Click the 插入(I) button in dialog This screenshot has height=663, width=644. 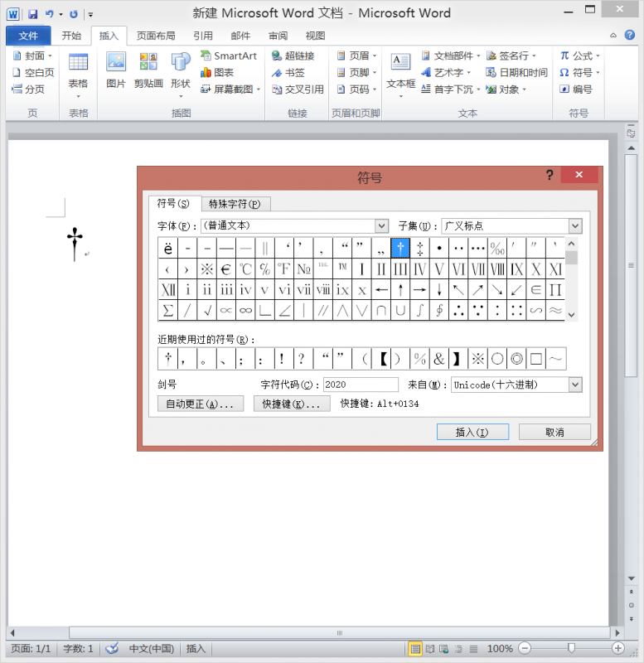(x=472, y=432)
